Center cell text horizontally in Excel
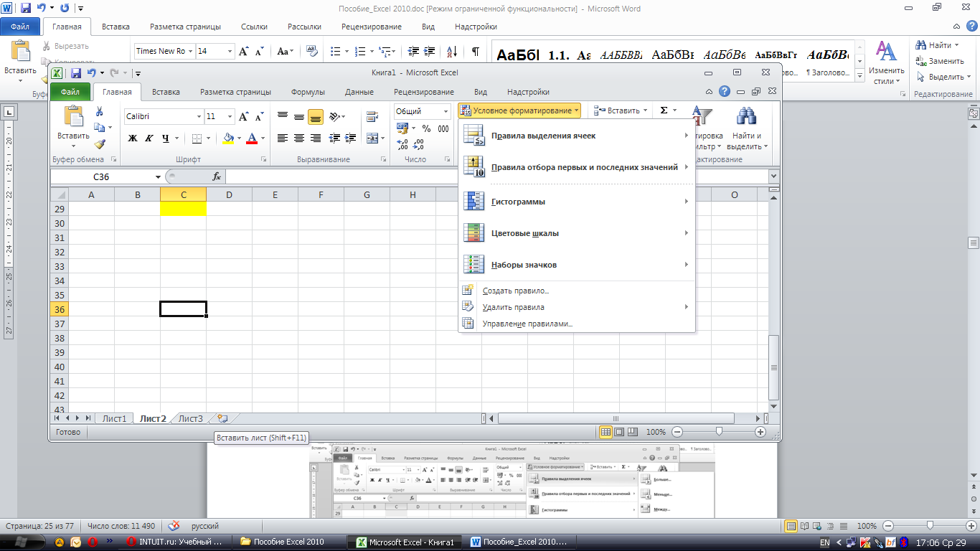Viewport: 980px width, 551px height. point(298,138)
